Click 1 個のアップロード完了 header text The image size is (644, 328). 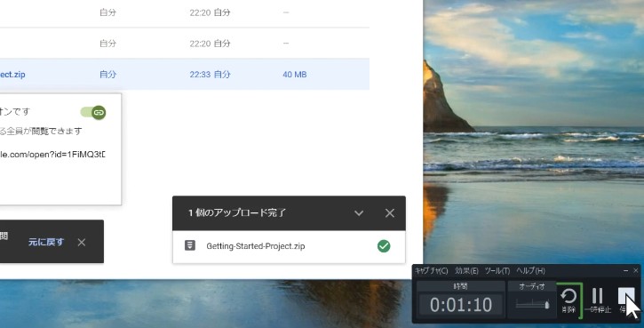click(237, 213)
